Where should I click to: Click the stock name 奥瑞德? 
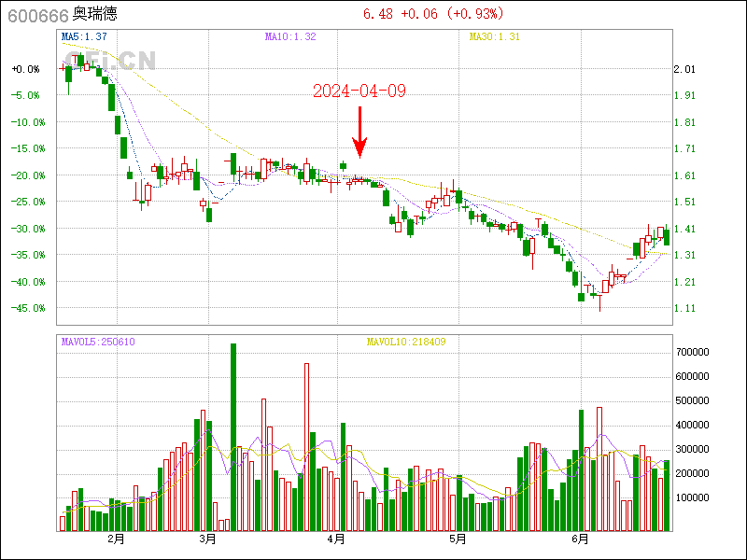point(95,14)
